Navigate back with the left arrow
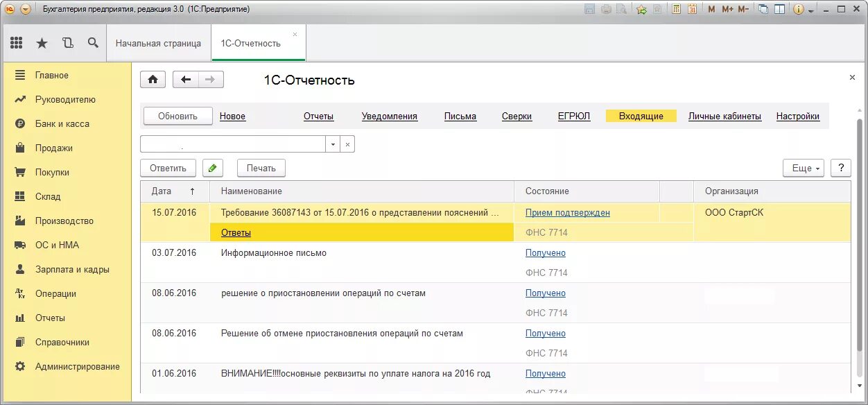Viewport: 868px width, 405px height. 185,80
